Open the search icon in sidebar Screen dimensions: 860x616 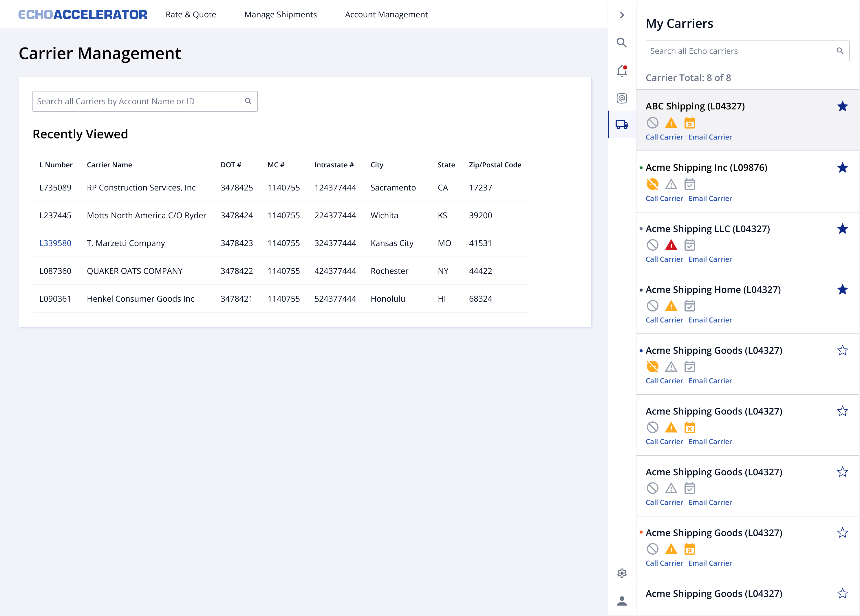coord(622,43)
